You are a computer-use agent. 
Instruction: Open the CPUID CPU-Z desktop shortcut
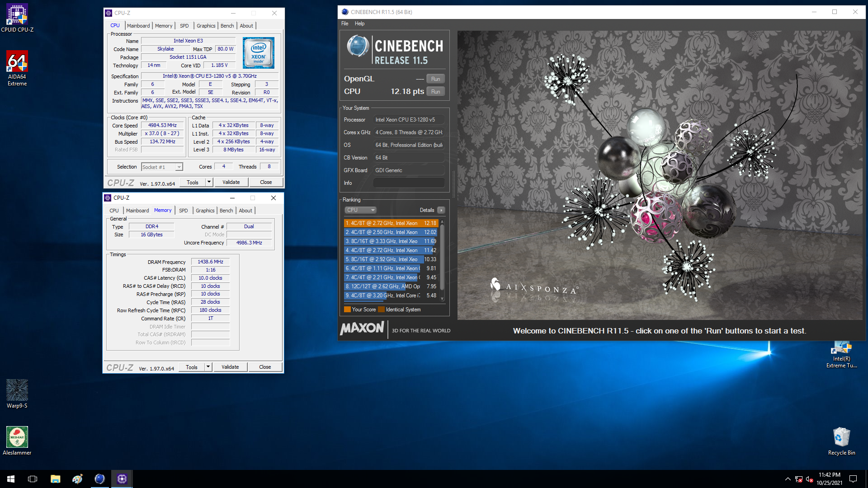point(17,18)
